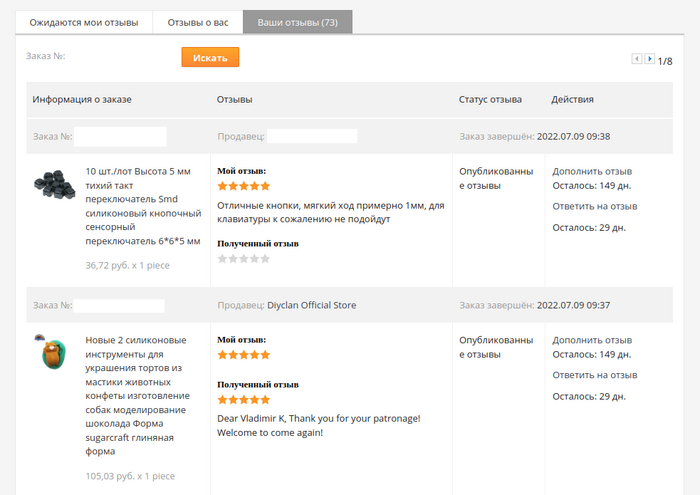
Task: Select the "Ваши отзывы (73)" tab
Action: pyautogui.click(x=297, y=22)
